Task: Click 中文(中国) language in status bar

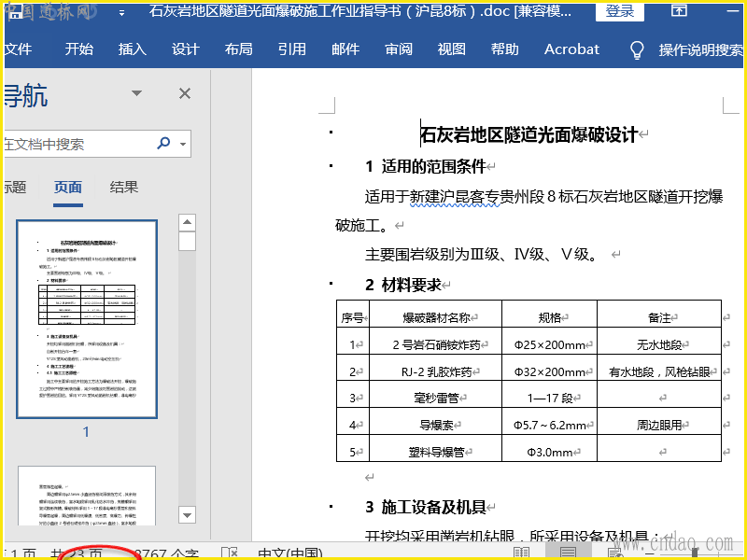Action: pyautogui.click(x=290, y=553)
